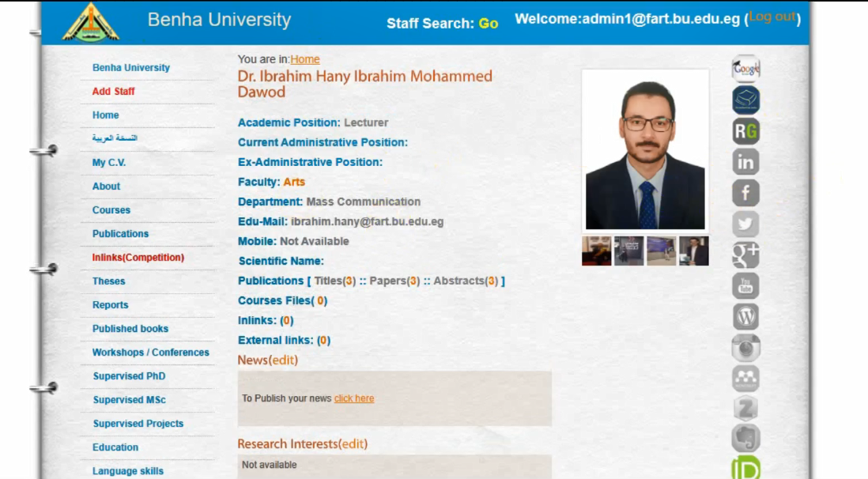Open Theses in the sidebar
The height and width of the screenshot is (479, 868).
point(108,281)
